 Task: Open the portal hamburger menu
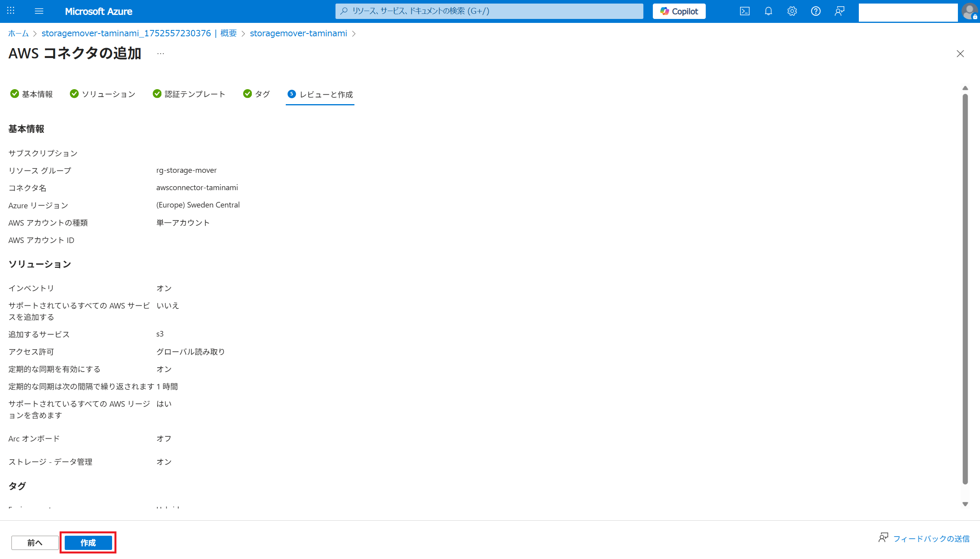click(39, 11)
